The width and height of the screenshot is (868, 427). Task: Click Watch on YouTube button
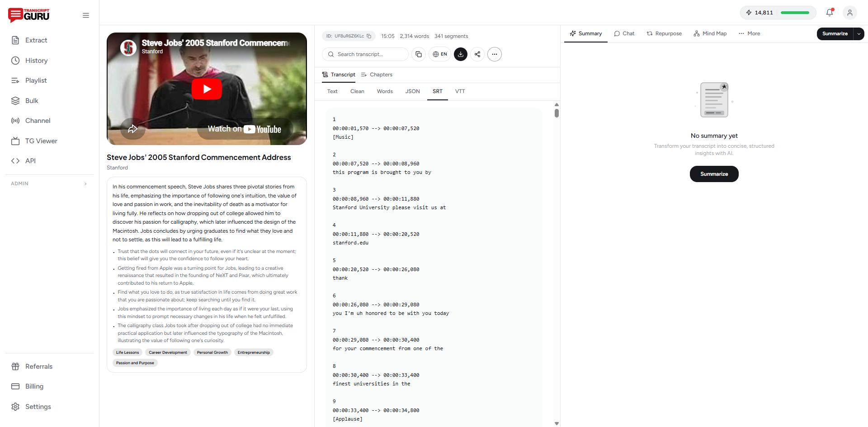click(245, 129)
